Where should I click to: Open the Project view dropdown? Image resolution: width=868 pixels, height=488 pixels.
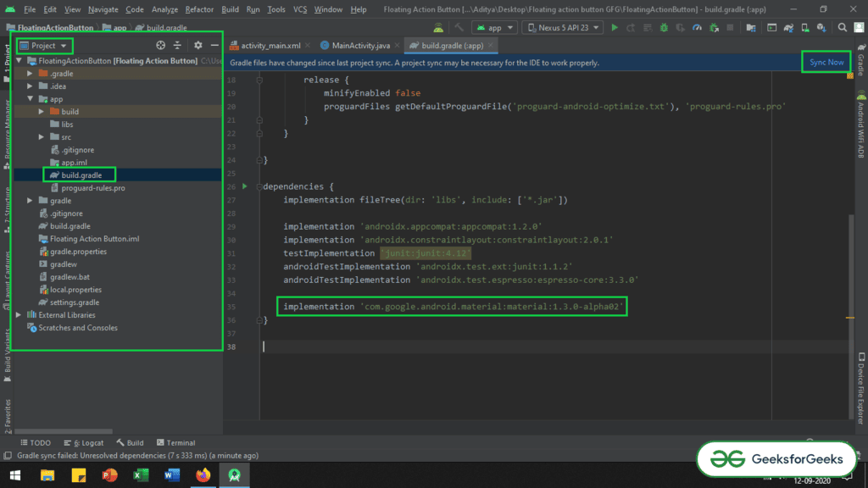click(x=44, y=45)
